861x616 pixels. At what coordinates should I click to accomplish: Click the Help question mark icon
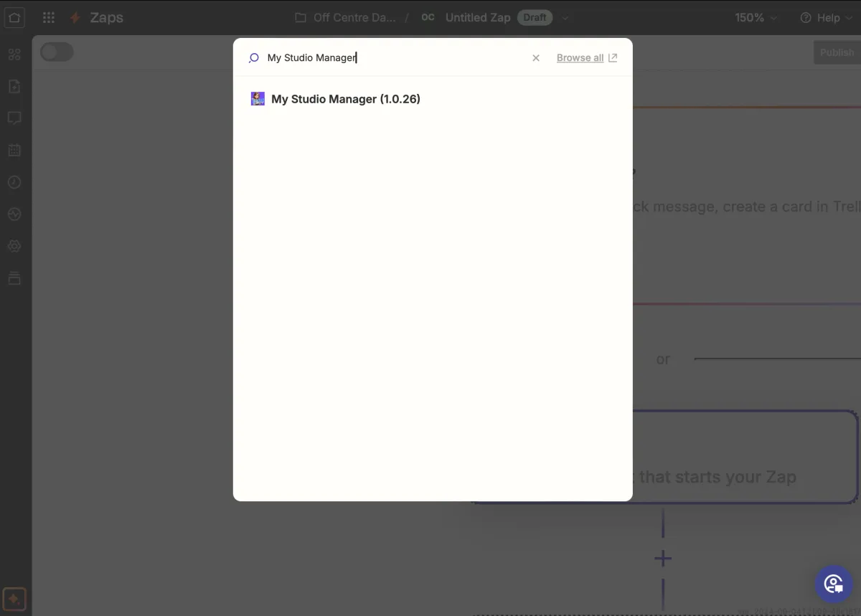(x=806, y=18)
